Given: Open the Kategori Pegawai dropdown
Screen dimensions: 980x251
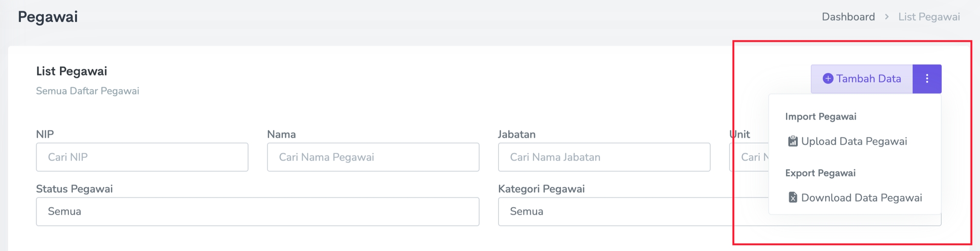Looking at the screenshot, I should [630, 211].
